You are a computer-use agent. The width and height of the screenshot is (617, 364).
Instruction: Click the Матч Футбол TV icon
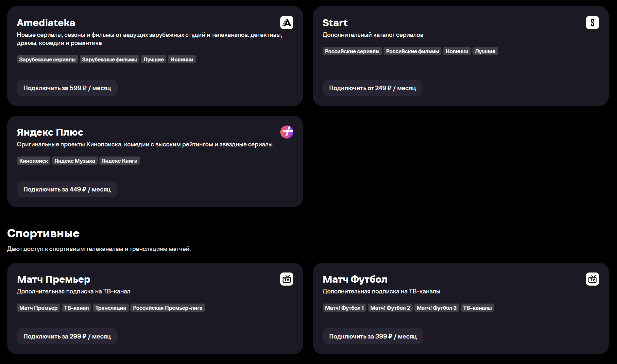click(x=592, y=279)
